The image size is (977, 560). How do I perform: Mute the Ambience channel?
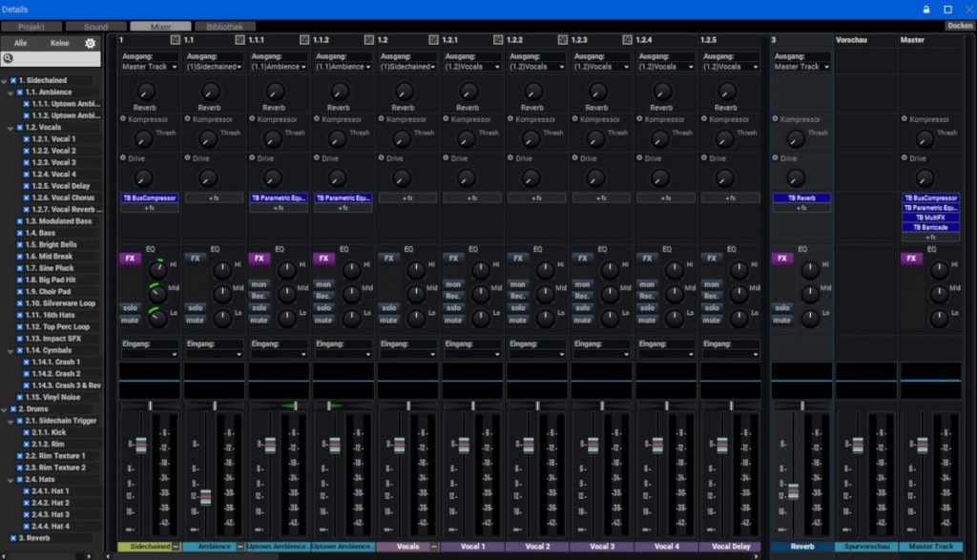[x=195, y=319]
